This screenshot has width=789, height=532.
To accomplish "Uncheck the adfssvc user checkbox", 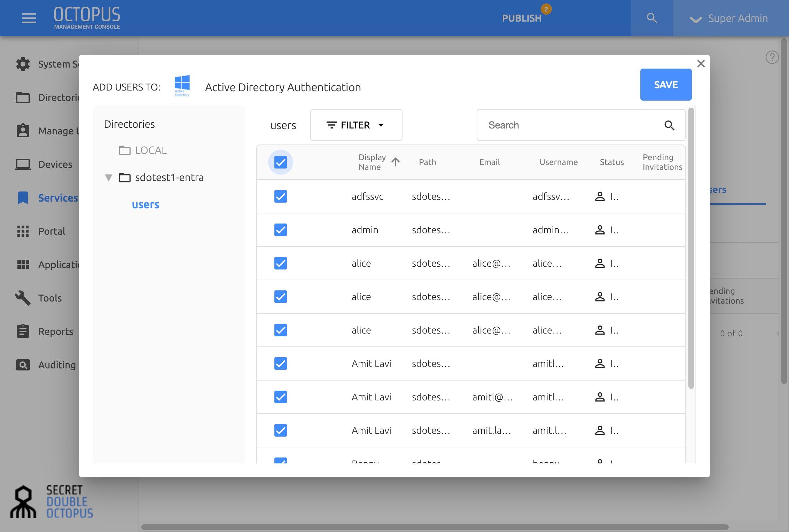I will 280,196.
